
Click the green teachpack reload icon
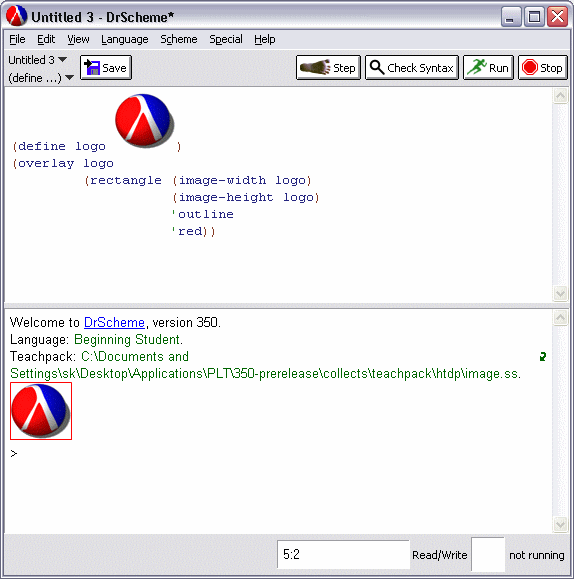tap(543, 356)
